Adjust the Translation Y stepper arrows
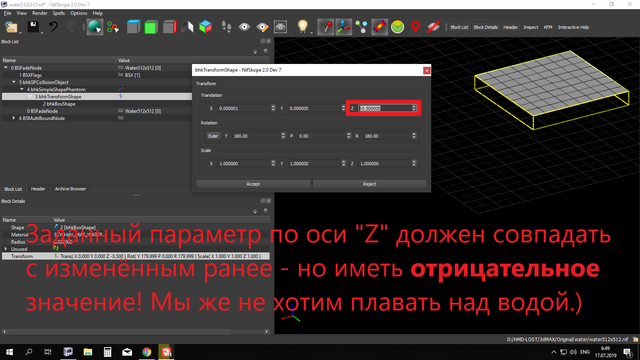This screenshot has width=640, height=360. [343, 108]
